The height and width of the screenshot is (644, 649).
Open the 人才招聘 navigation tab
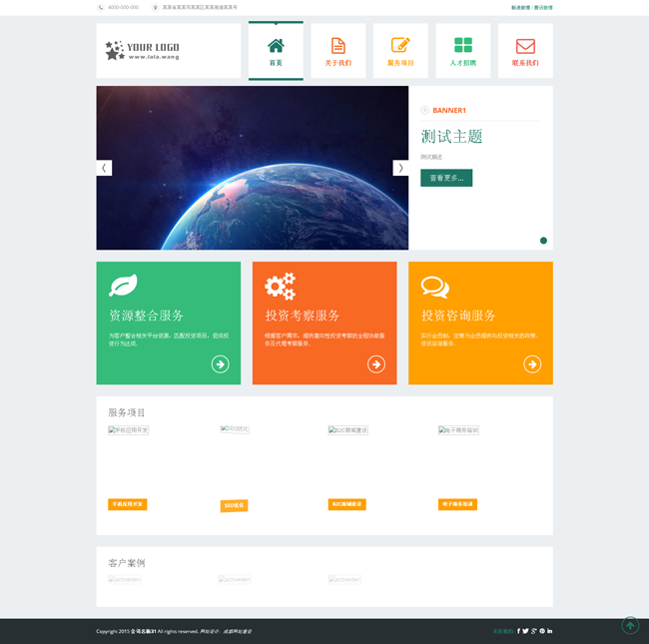(463, 51)
